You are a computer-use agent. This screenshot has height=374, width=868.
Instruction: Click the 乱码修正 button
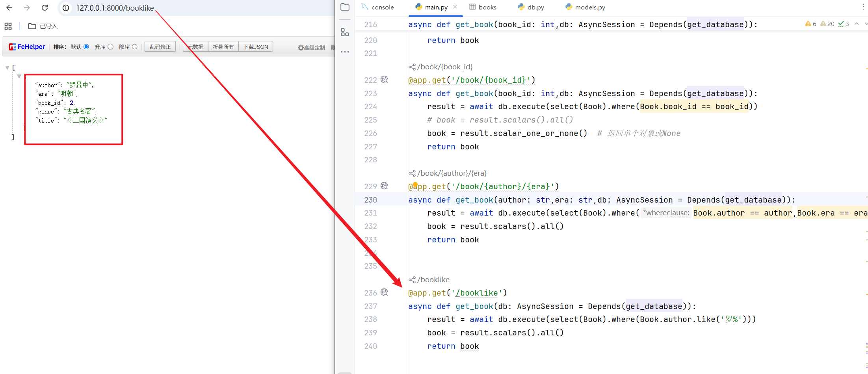160,47
